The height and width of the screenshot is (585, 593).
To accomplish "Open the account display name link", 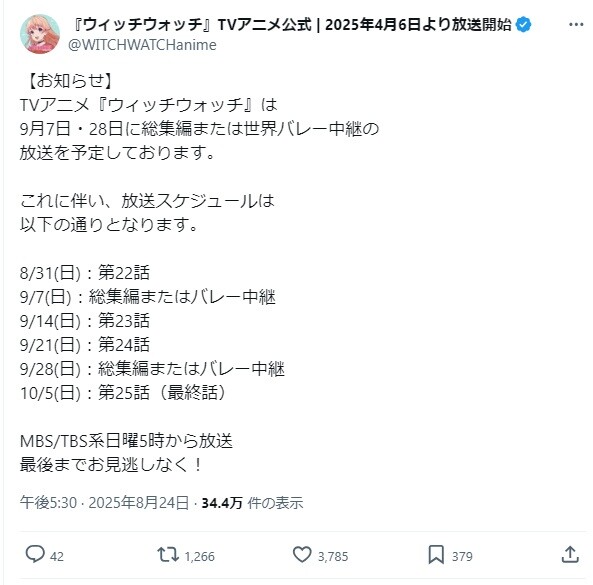I will click(x=292, y=25).
